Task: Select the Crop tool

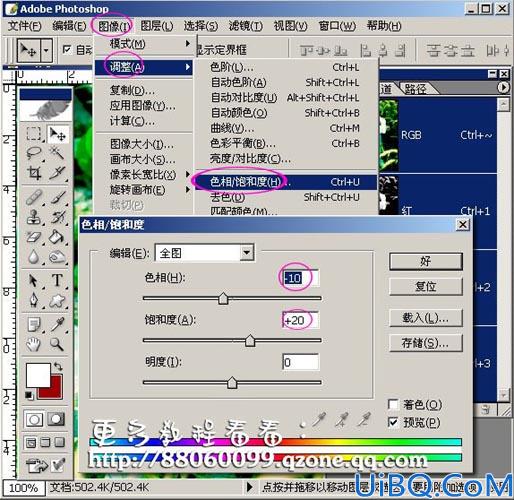Action: (x=34, y=173)
